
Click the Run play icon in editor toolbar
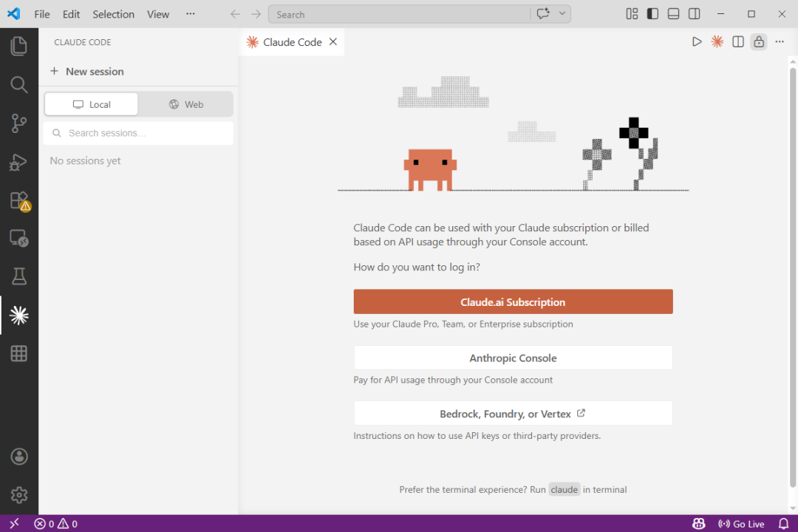pos(697,41)
